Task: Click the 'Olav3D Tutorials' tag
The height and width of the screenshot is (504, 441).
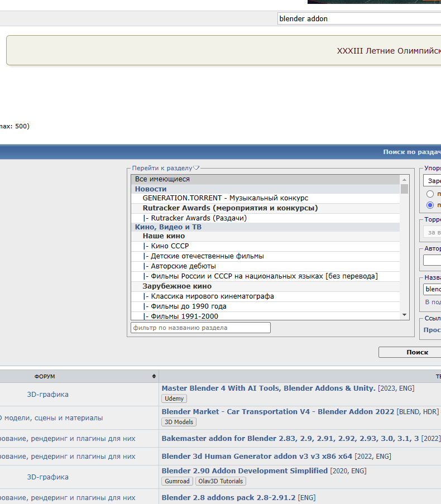Action: (x=220, y=481)
